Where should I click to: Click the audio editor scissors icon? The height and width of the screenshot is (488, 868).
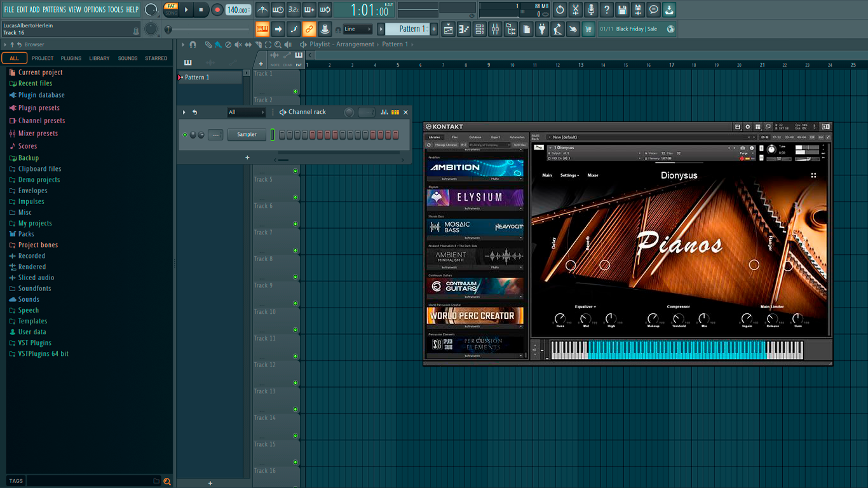pyautogui.click(x=575, y=10)
